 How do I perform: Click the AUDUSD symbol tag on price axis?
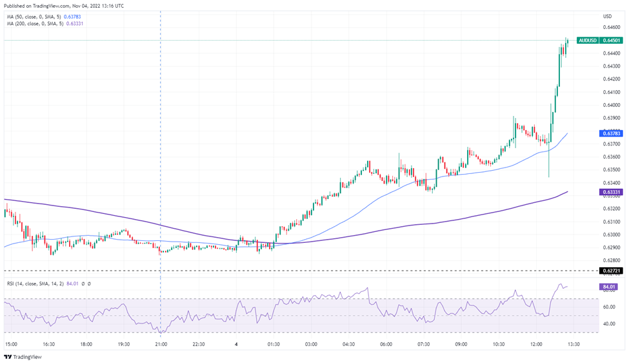(588, 40)
